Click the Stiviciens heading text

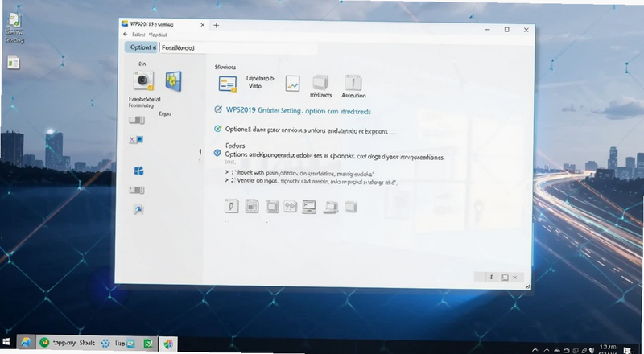click(225, 67)
